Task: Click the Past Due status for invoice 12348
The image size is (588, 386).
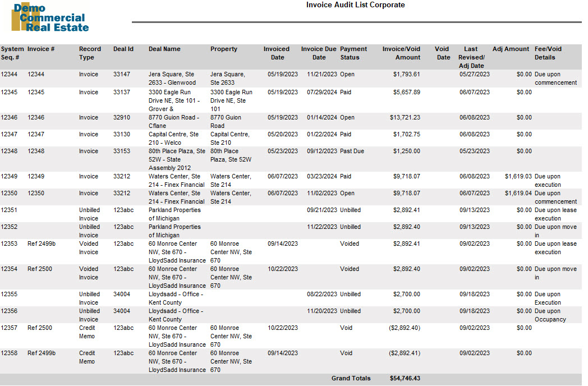Action: [x=352, y=151]
